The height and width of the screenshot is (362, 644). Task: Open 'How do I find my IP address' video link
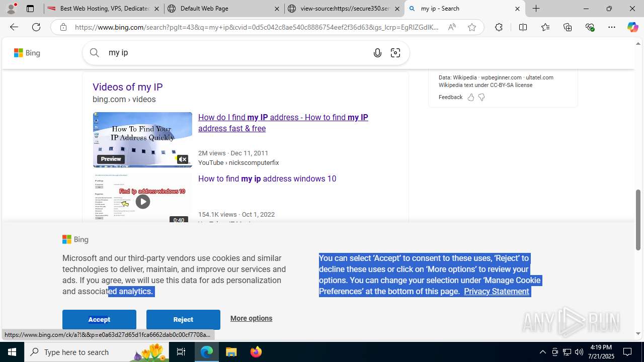[x=283, y=123]
